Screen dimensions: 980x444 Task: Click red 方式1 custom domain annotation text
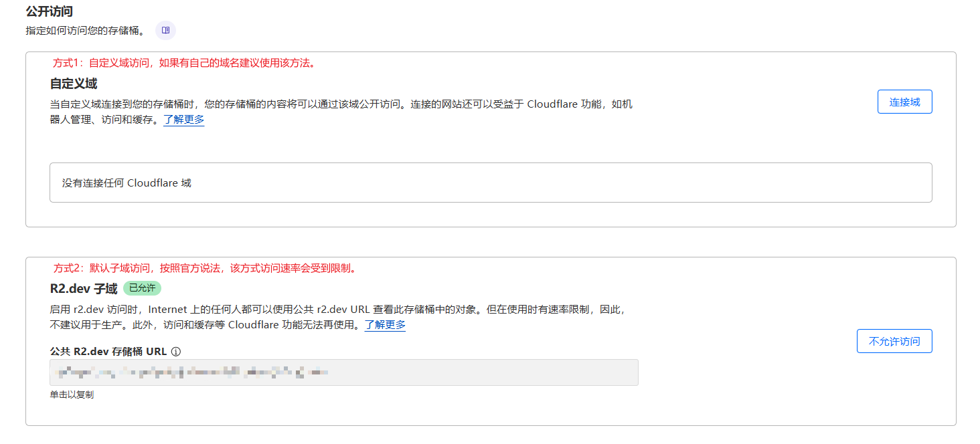coord(184,63)
